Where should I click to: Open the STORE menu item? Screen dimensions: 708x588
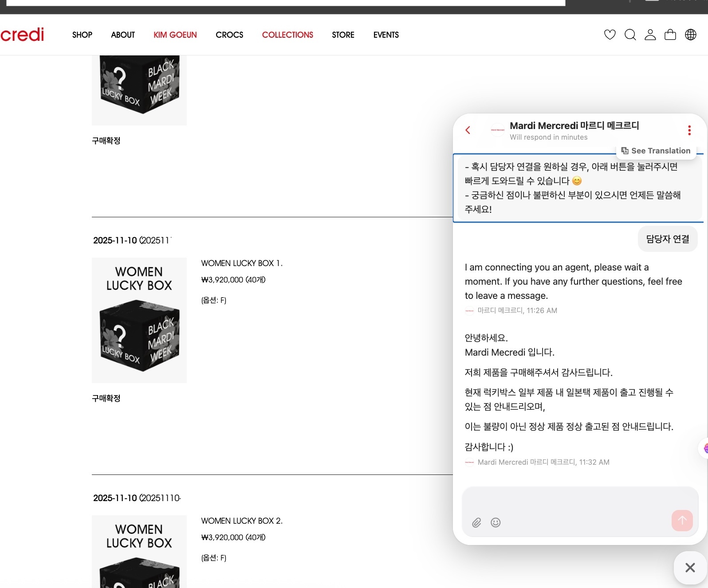(x=343, y=35)
